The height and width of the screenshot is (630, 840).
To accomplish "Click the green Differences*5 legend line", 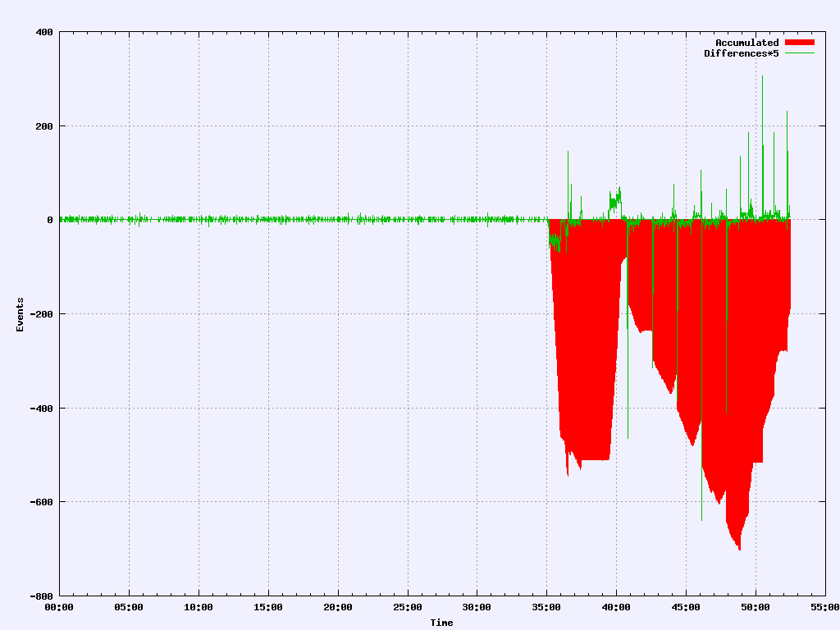I will click(799, 53).
